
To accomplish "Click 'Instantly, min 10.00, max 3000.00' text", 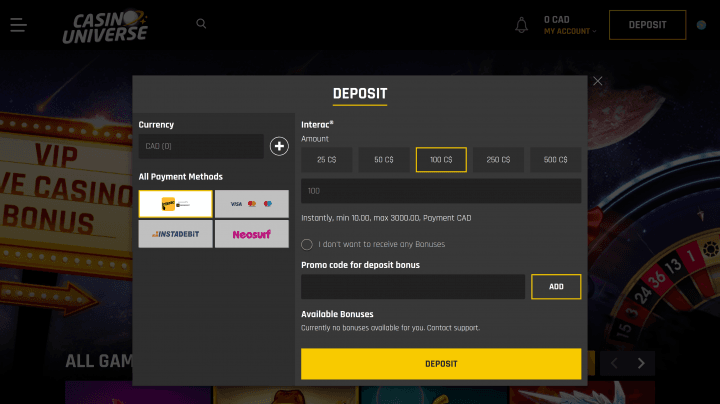I will pos(386,218).
